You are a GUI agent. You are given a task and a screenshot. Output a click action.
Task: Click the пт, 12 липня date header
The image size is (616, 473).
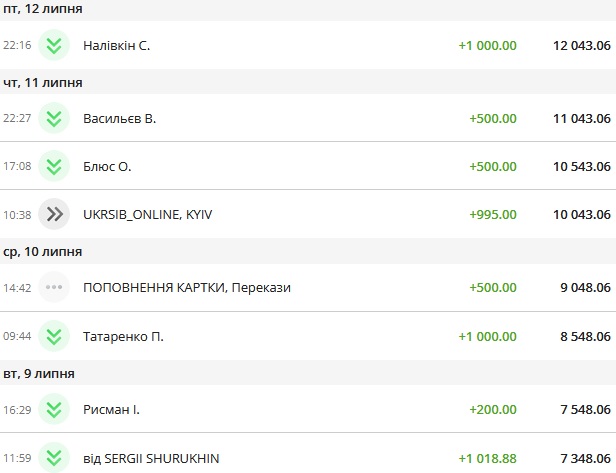point(42,9)
